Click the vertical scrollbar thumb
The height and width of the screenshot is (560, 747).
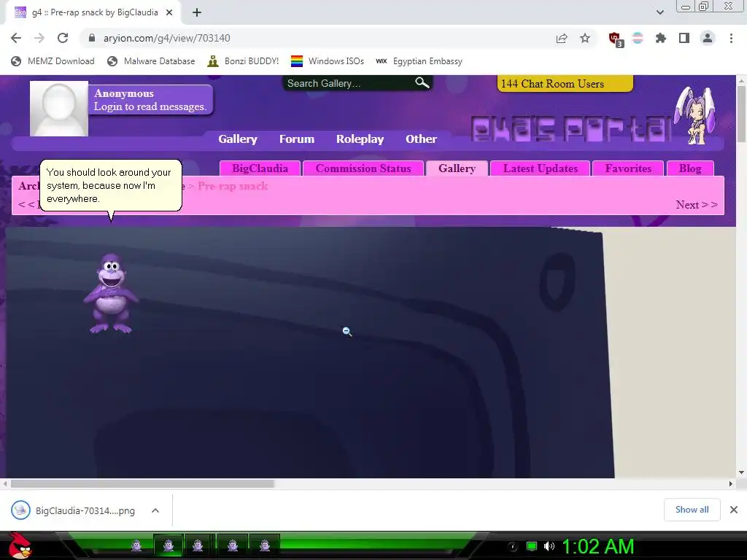pyautogui.click(x=741, y=114)
